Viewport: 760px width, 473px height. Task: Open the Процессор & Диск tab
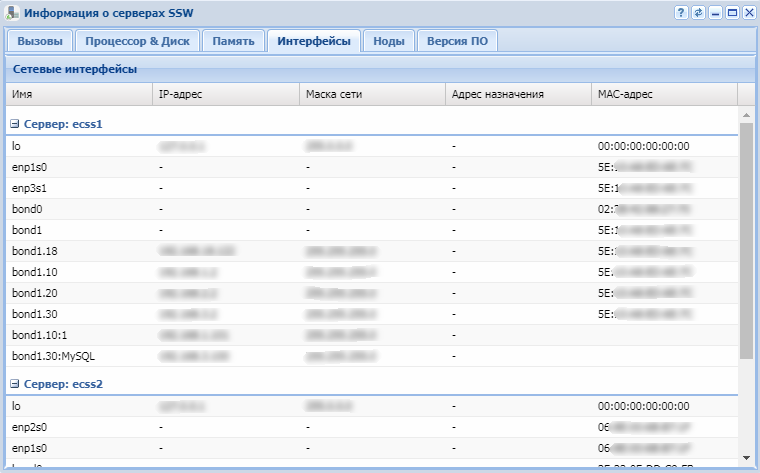(137, 41)
